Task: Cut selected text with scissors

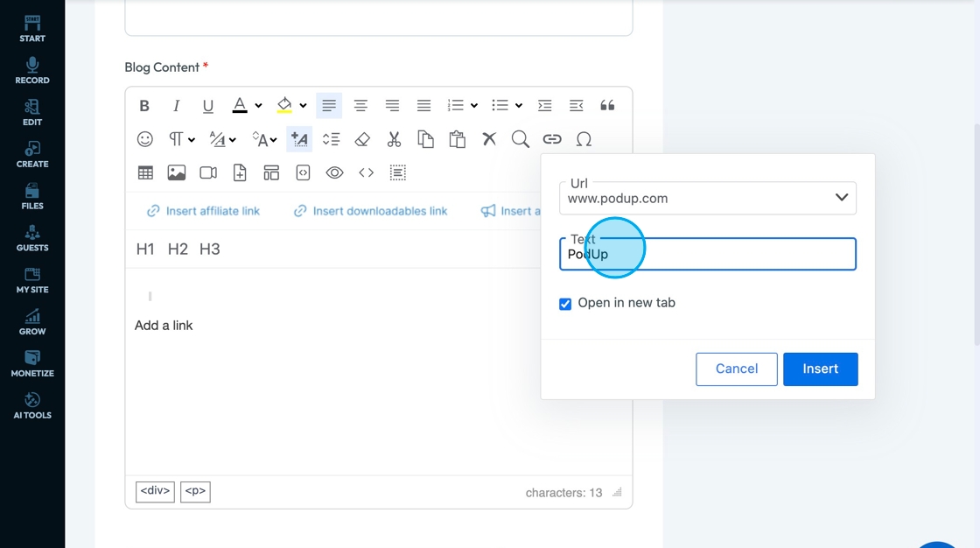Action: [394, 139]
